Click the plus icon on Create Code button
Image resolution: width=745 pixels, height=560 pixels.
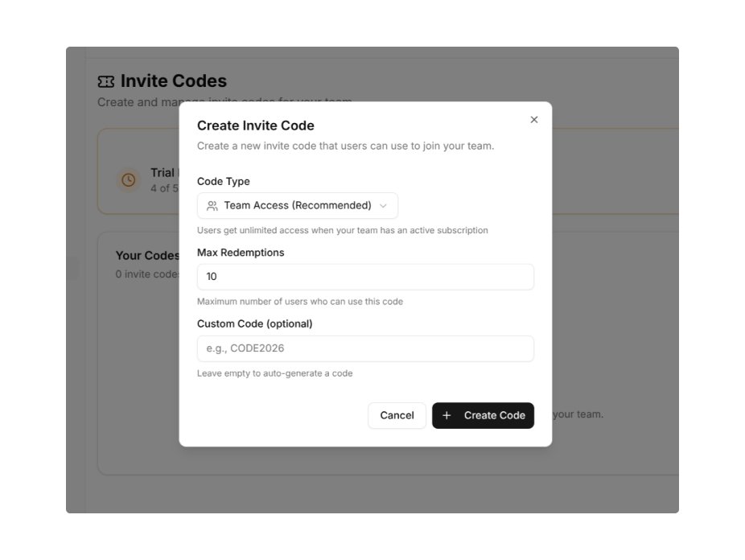[x=447, y=416]
